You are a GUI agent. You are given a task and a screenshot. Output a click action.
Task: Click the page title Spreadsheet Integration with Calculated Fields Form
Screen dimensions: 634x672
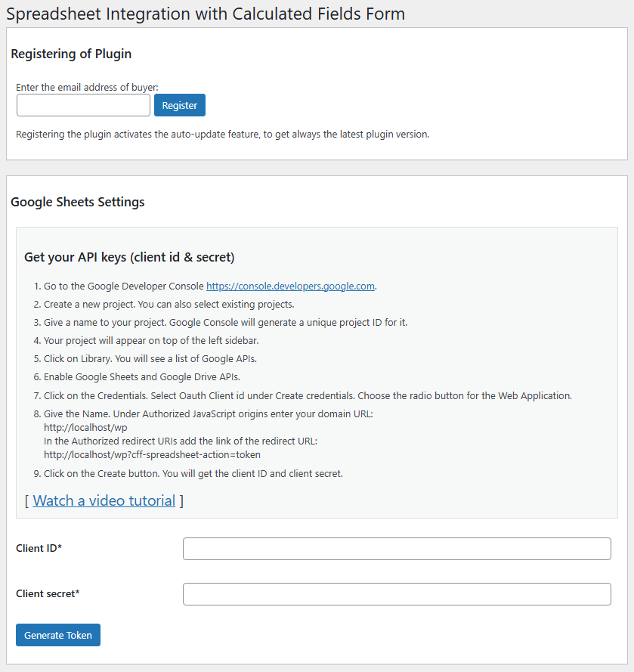pos(205,14)
